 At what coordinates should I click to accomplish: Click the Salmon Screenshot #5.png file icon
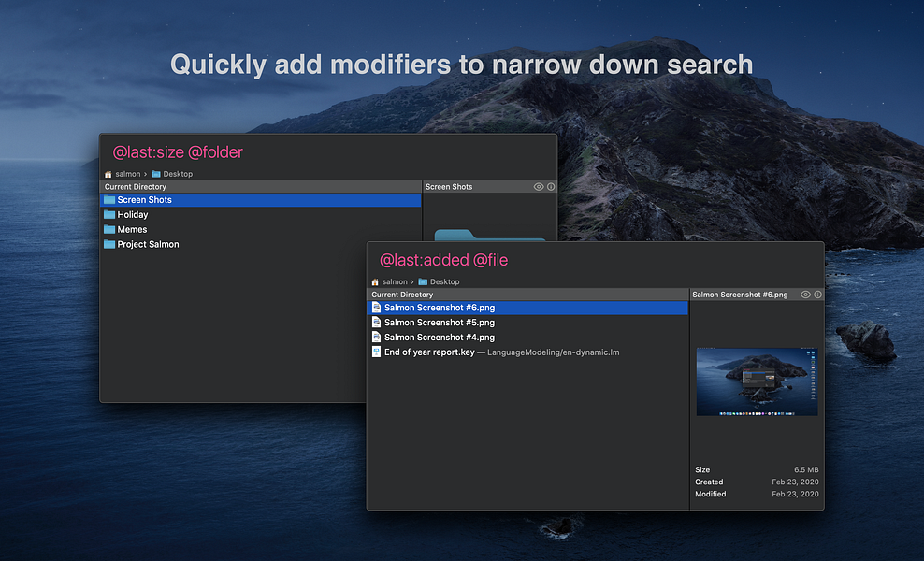[x=376, y=323]
